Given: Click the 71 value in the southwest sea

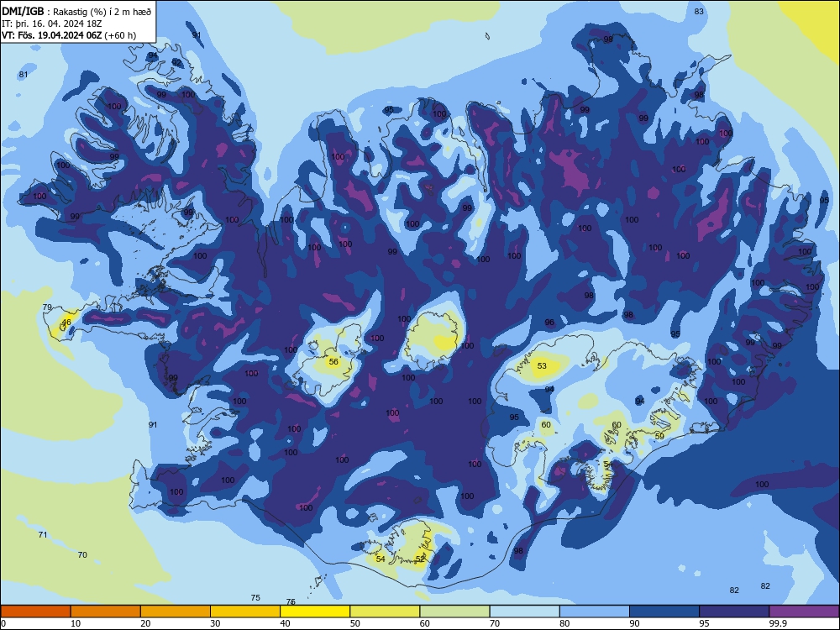Looking at the screenshot, I should click(43, 535).
